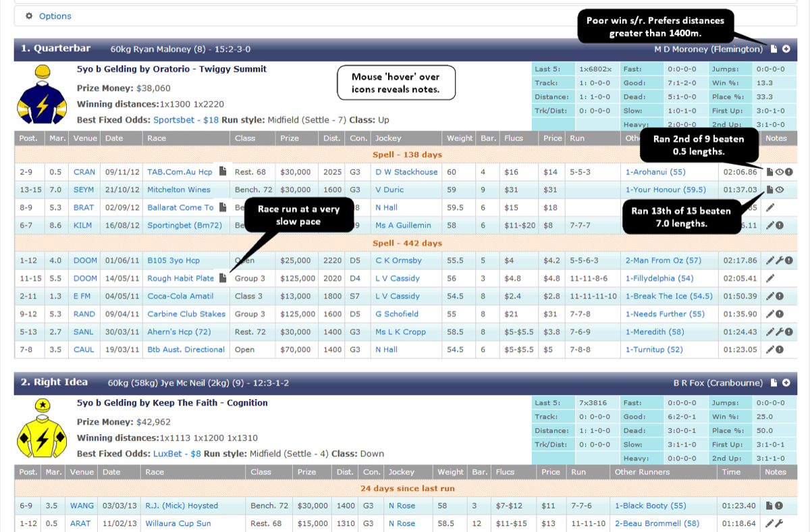The height and width of the screenshot is (532, 810).
Task: Click the wrench icon in the ARAT row
Action: click(779, 523)
